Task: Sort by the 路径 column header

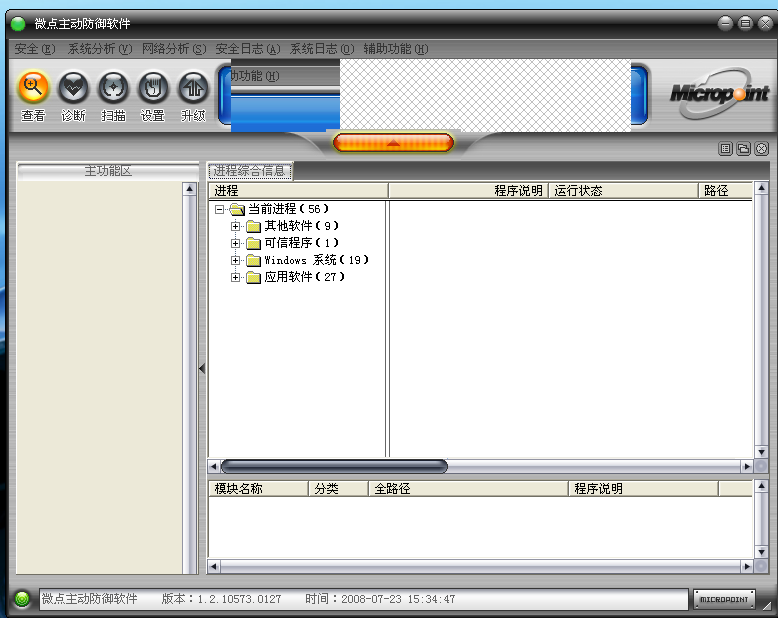Action: click(x=725, y=190)
